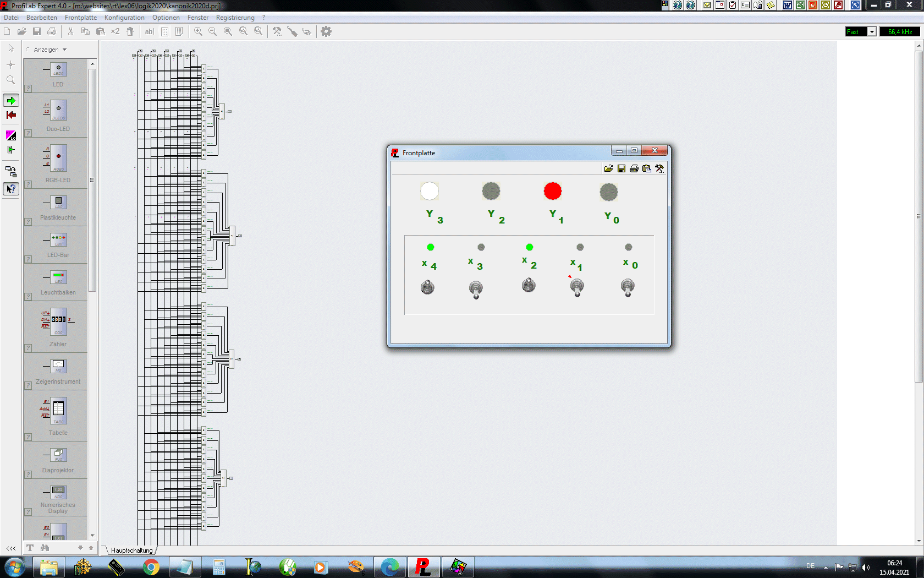Click the T text icon below component list
Image resolution: width=924 pixels, height=578 pixels.
point(30,548)
